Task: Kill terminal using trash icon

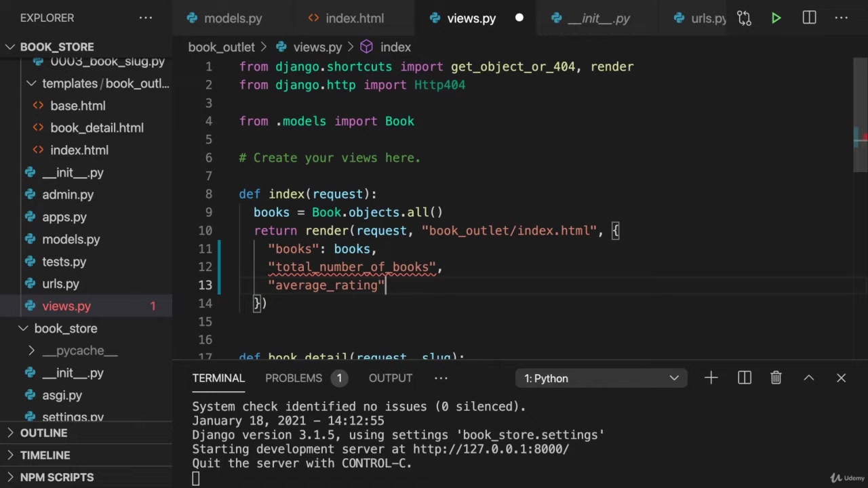Action: click(776, 378)
